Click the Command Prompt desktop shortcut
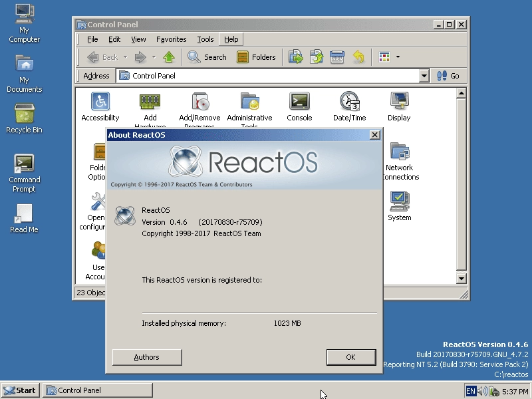The width and height of the screenshot is (532, 399). point(24,173)
